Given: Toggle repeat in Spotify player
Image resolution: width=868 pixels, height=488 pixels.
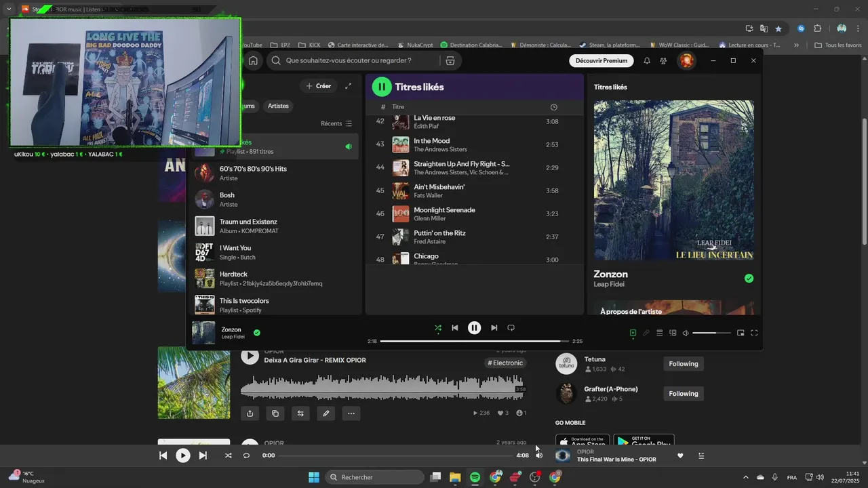Looking at the screenshot, I should point(511,328).
